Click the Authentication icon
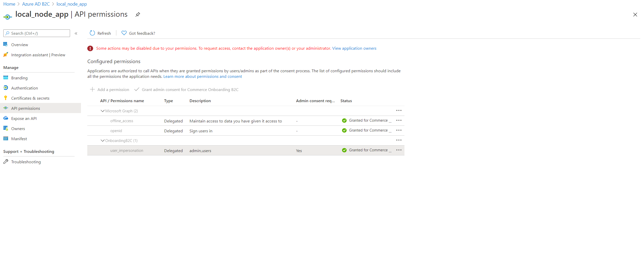This screenshot has width=644, height=253. coord(6,88)
